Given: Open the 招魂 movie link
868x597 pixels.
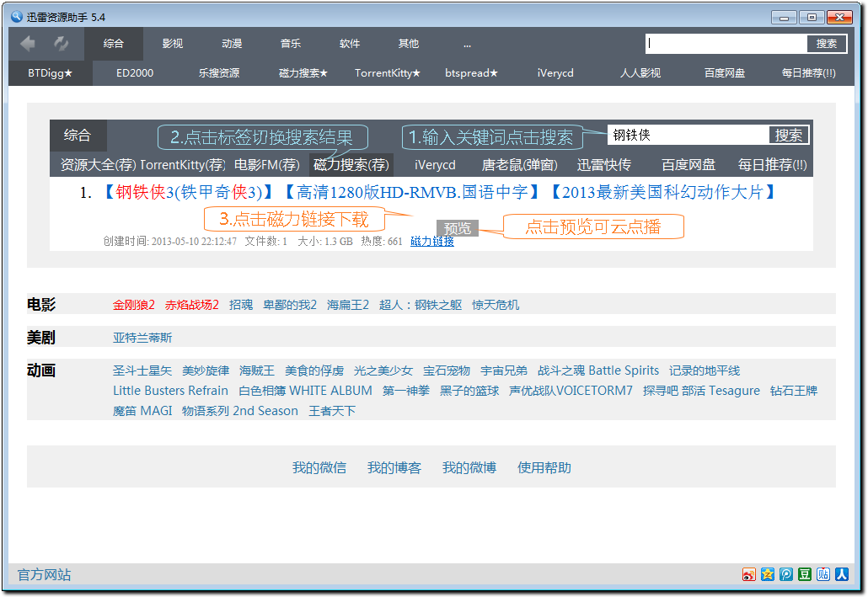Looking at the screenshot, I should (x=241, y=305).
